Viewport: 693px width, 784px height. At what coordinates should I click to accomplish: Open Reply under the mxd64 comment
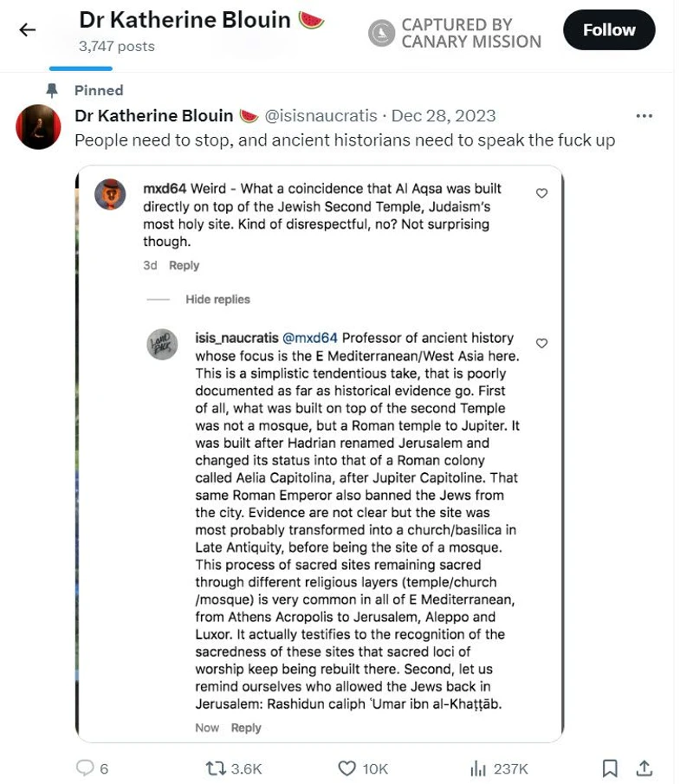184,265
